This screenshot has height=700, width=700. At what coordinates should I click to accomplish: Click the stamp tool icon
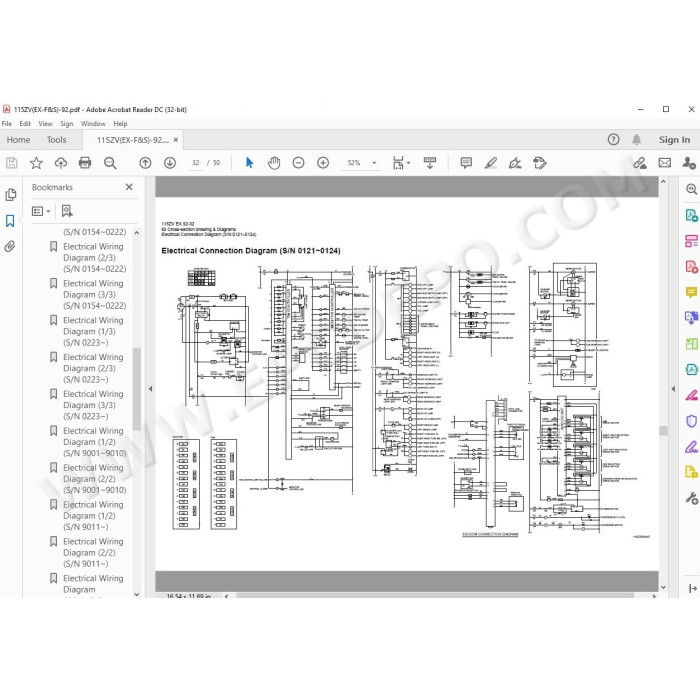pos(540,163)
